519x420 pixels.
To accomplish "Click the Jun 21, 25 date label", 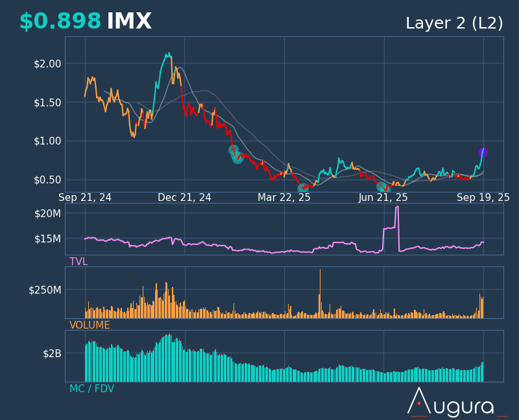I will click(x=383, y=198).
